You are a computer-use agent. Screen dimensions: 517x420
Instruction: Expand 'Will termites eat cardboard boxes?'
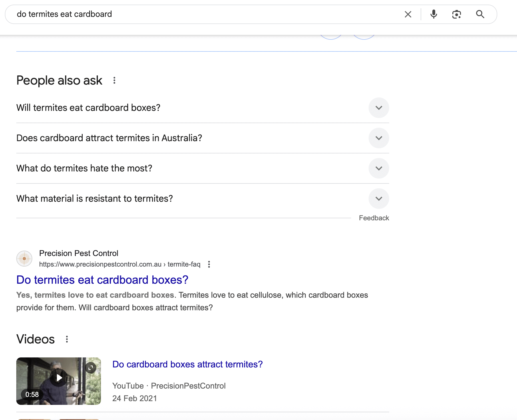pyautogui.click(x=379, y=108)
